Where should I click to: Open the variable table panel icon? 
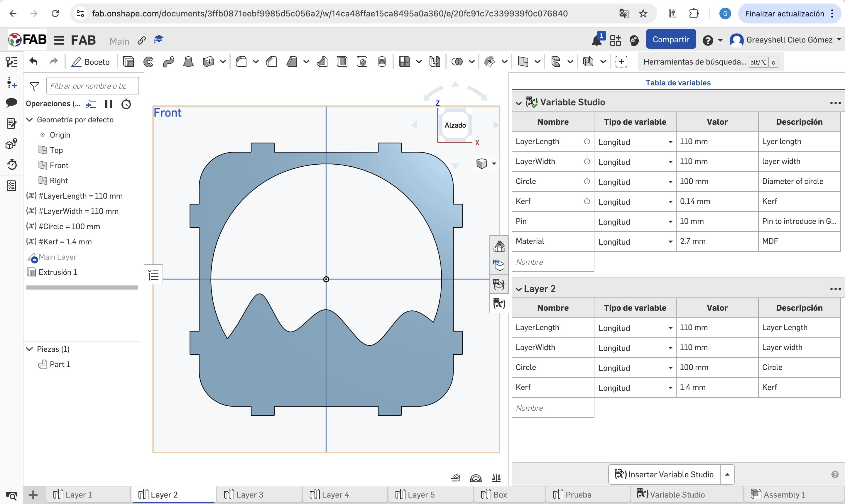[499, 303]
